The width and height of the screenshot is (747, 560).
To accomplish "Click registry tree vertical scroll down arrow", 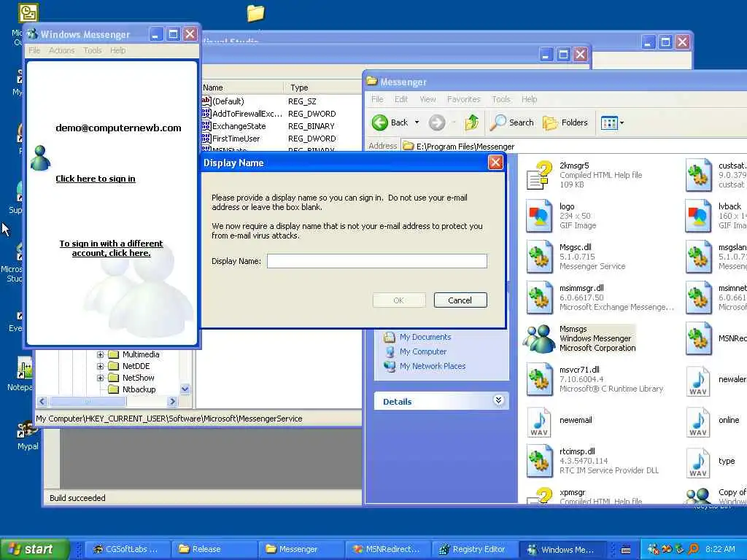I will pyautogui.click(x=185, y=389).
